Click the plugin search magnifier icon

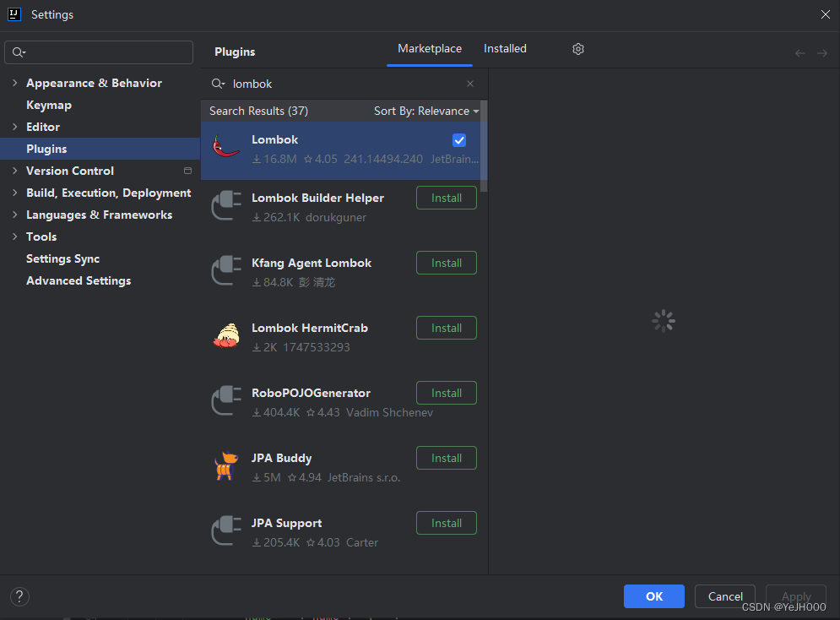(x=218, y=84)
